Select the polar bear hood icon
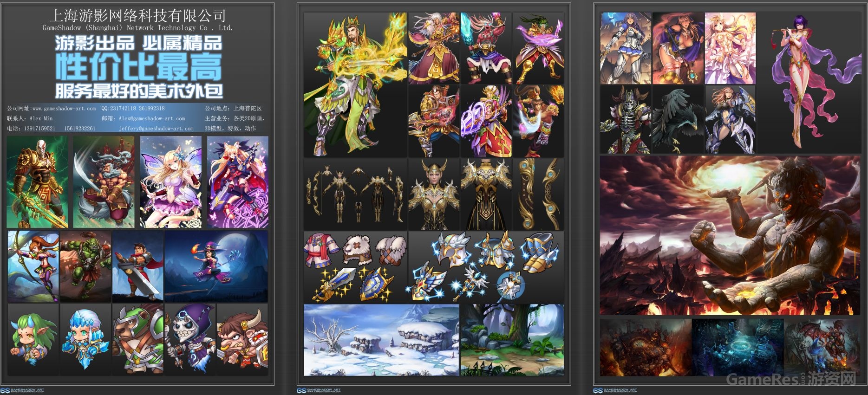 pos(358,249)
